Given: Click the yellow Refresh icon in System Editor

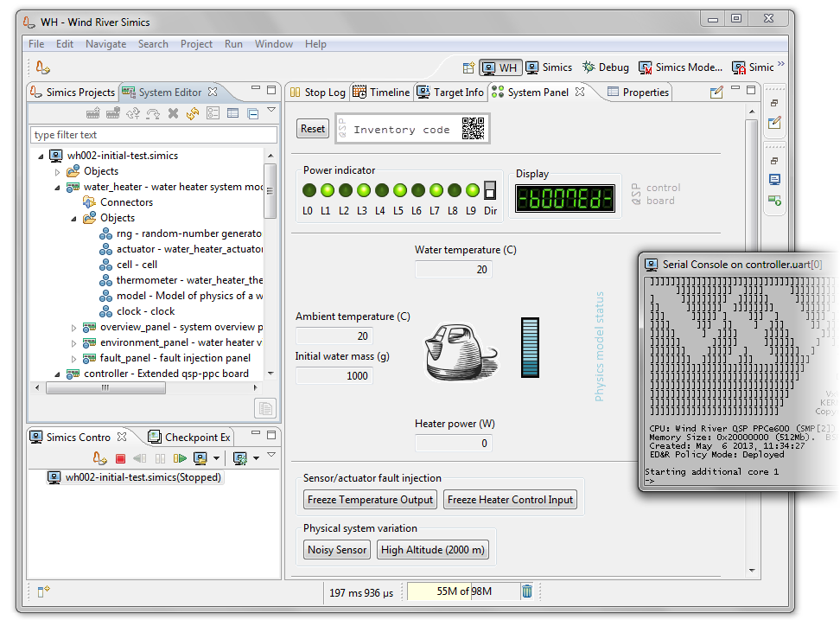Looking at the screenshot, I should (193, 113).
